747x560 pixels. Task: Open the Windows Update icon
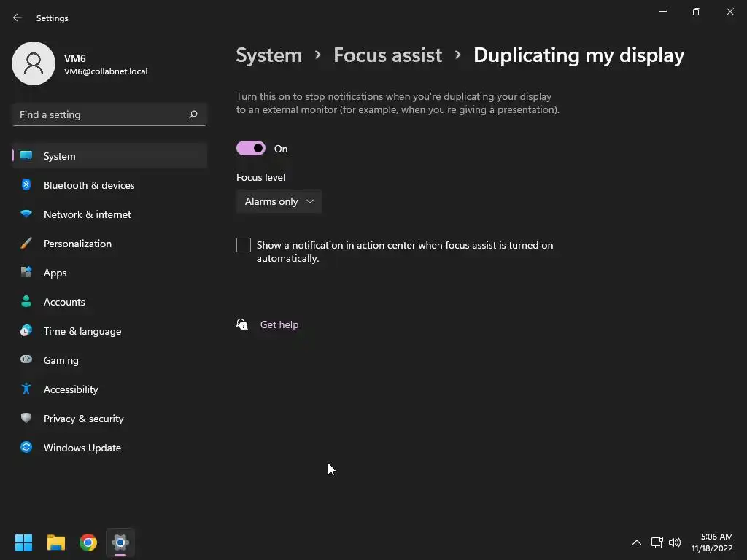pyautogui.click(x=26, y=448)
